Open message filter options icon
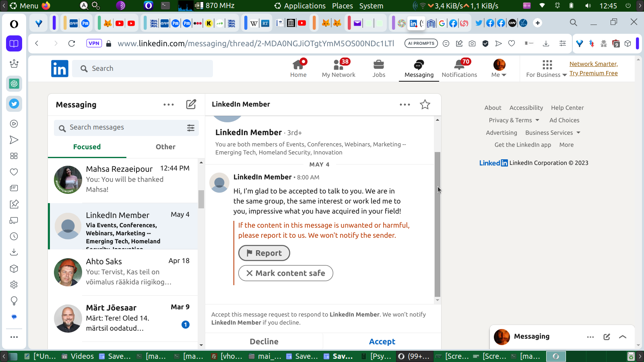Image resolution: width=644 pixels, height=362 pixels. coord(191,128)
